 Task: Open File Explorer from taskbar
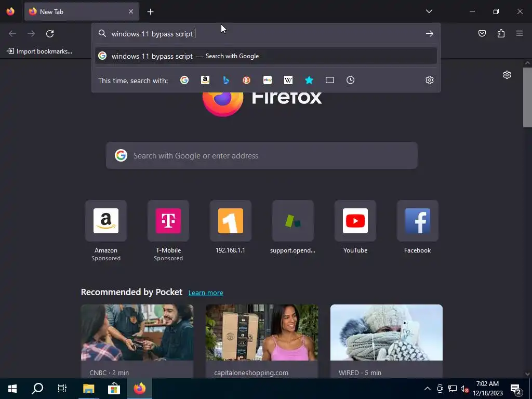88,389
